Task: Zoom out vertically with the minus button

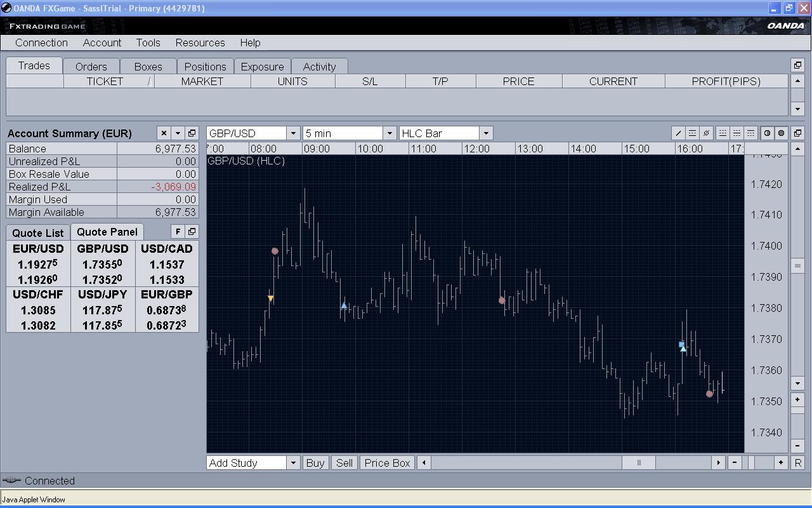Action: [797, 446]
